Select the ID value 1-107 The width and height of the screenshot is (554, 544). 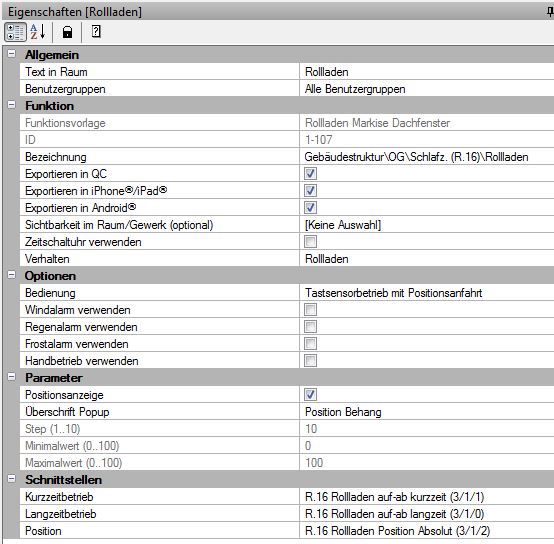pyautogui.click(x=319, y=140)
